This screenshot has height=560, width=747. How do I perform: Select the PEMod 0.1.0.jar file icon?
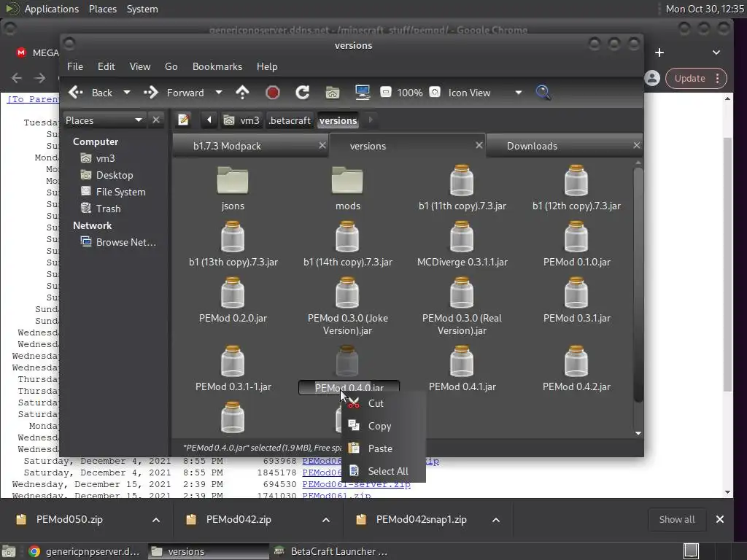(x=576, y=237)
